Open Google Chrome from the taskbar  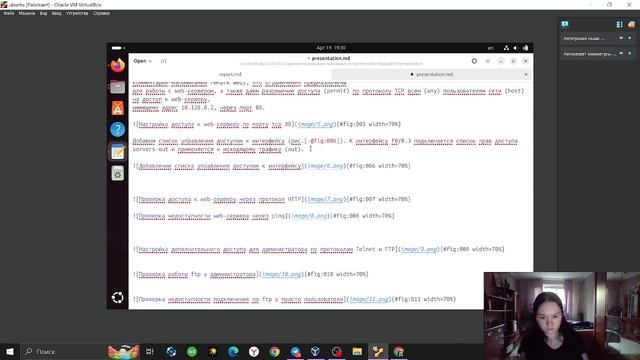click(275, 351)
